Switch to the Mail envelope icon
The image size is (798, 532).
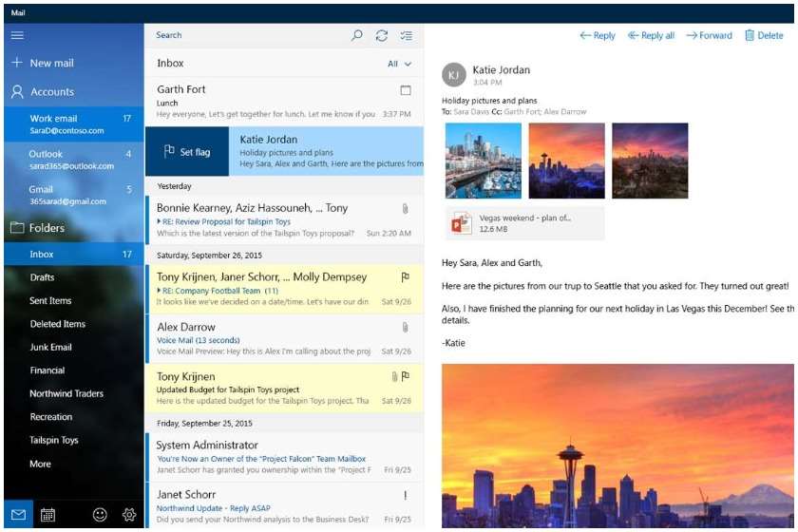(18, 515)
